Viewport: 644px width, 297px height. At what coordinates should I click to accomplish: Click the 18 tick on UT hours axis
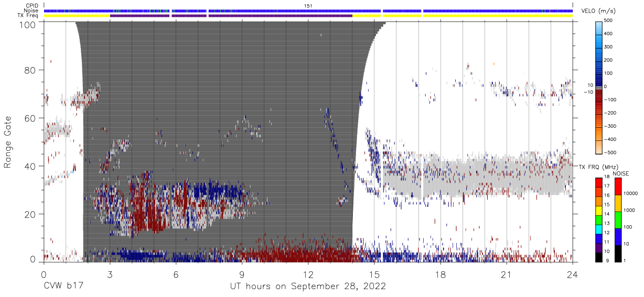click(x=441, y=273)
